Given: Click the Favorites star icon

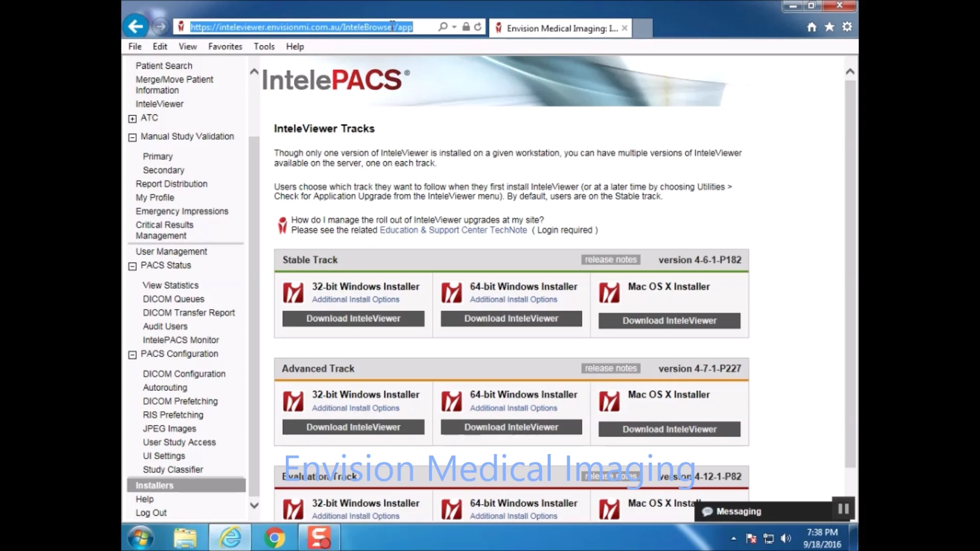Looking at the screenshot, I should tap(829, 27).
